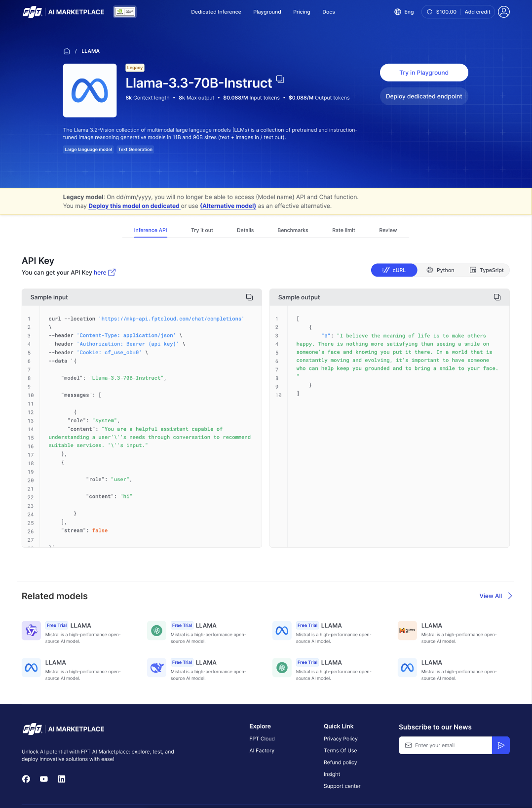
Task: Open Insight footer link
Action: point(332,774)
